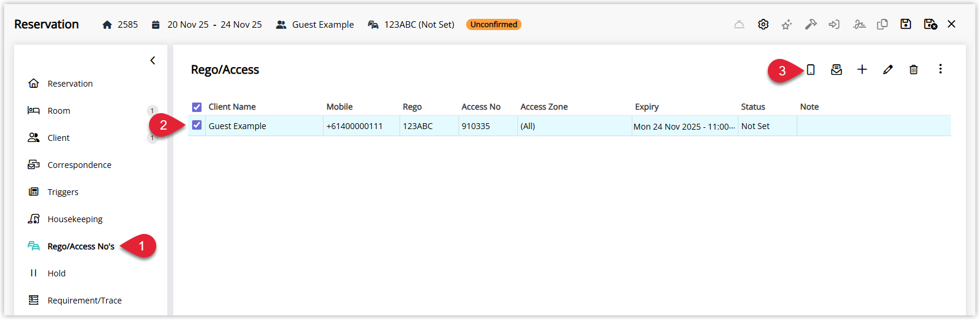
Task: Click the signature icon
Action: click(x=859, y=24)
